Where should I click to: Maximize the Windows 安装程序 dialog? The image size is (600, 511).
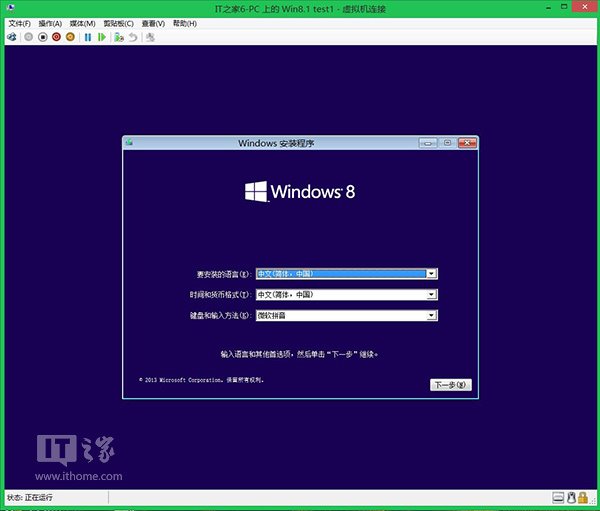coord(447,143)
